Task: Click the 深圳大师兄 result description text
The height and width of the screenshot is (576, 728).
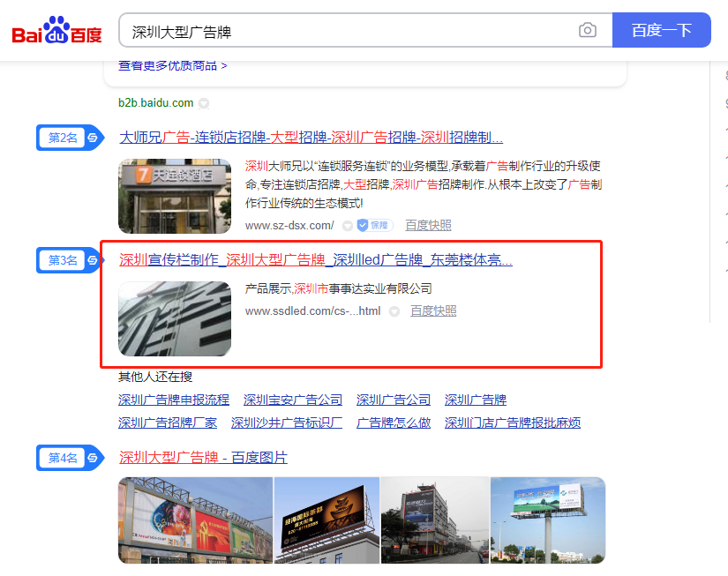Action: point(424,184)
